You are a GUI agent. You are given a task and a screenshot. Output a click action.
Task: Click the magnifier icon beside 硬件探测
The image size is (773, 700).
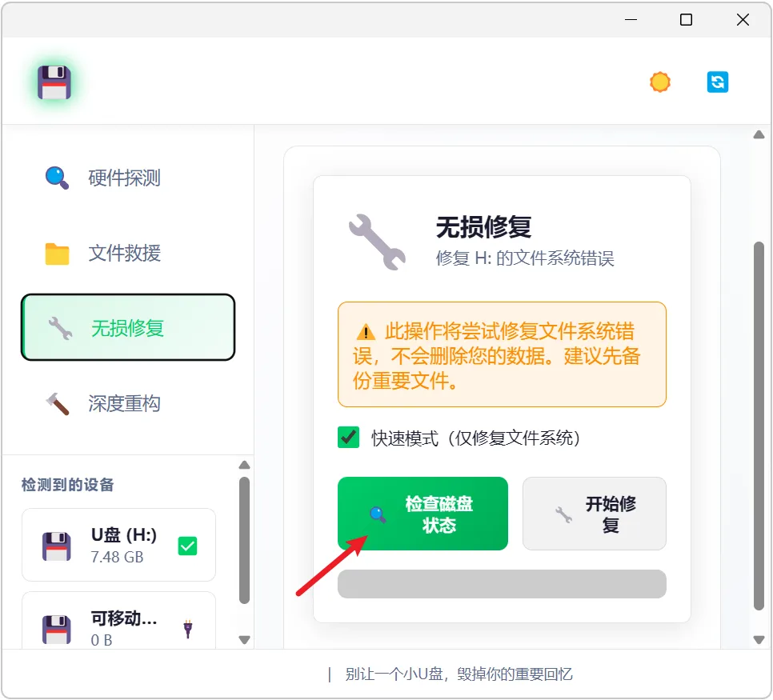tap(57, 178)
